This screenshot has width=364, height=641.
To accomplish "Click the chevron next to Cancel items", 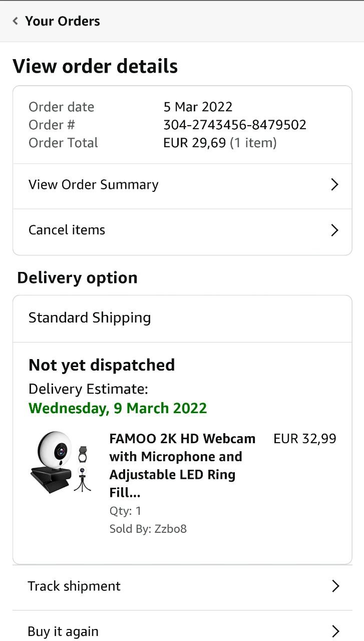I will tap(335, 230).
